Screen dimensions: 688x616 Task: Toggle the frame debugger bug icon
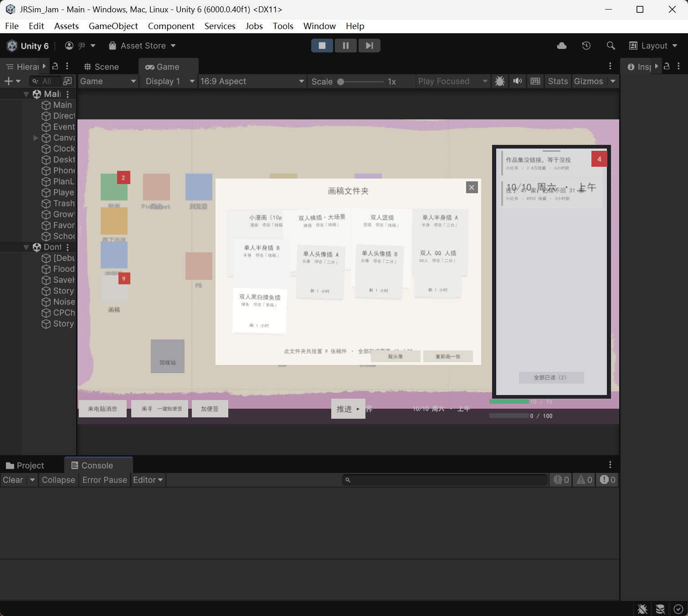click(500, 81)
